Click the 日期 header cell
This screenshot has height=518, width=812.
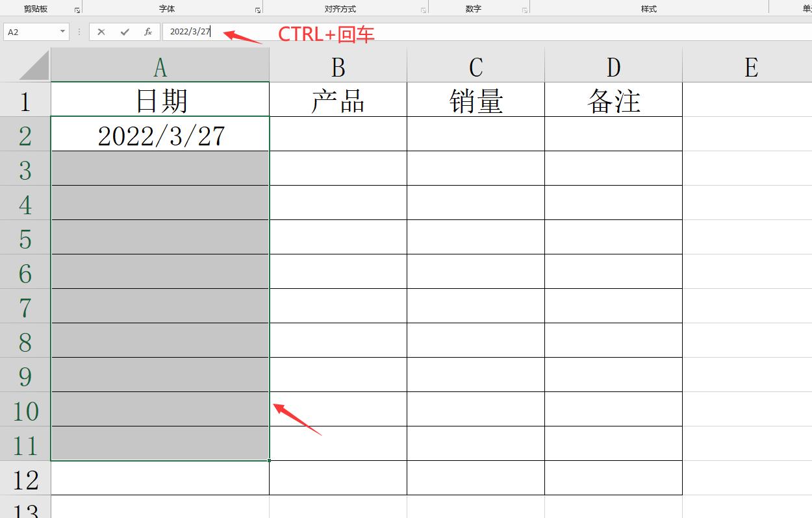coord(160,99)
